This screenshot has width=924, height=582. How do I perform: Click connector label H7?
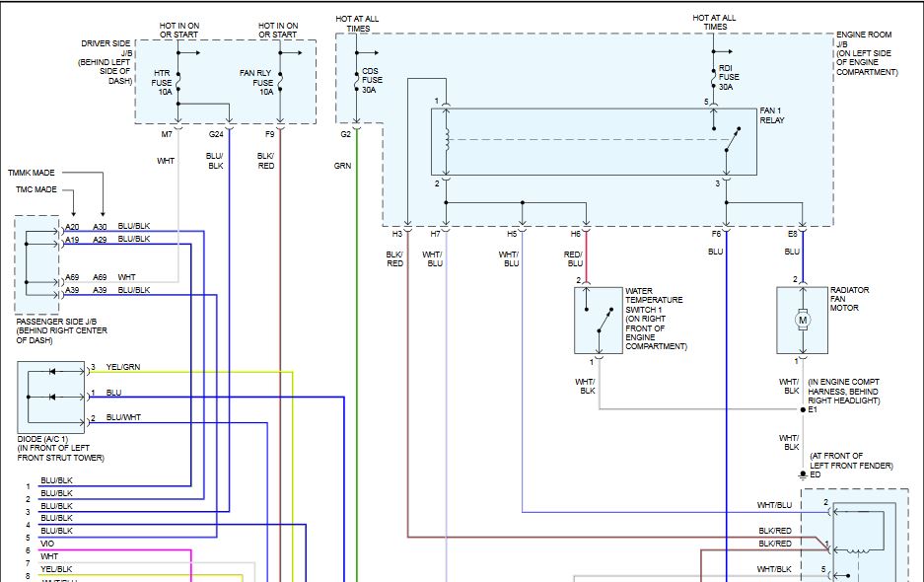point(436,234)
